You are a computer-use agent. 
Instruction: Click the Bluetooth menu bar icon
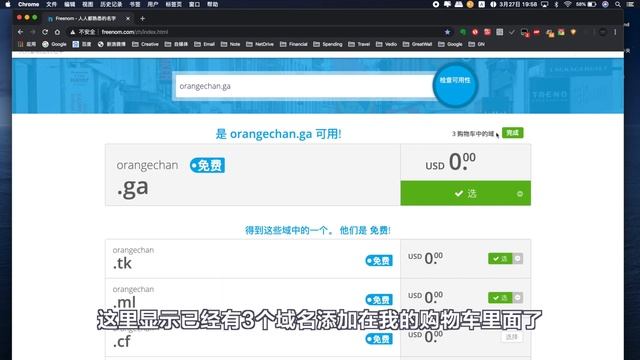(556, 4)
